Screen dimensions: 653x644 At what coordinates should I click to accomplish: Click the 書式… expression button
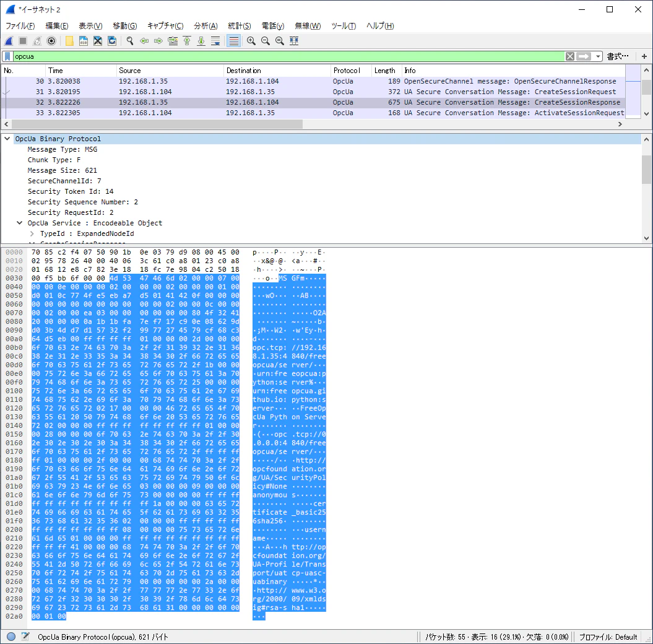coord(618,56)
